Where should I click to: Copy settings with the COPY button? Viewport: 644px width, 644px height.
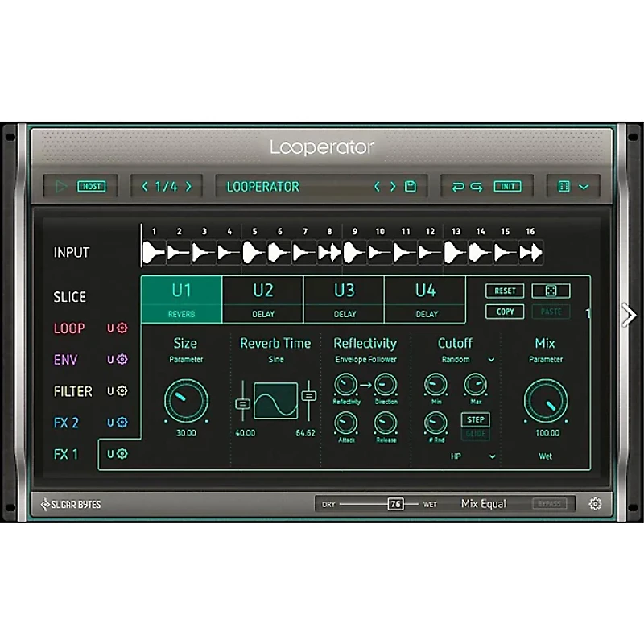click(505, 312)
